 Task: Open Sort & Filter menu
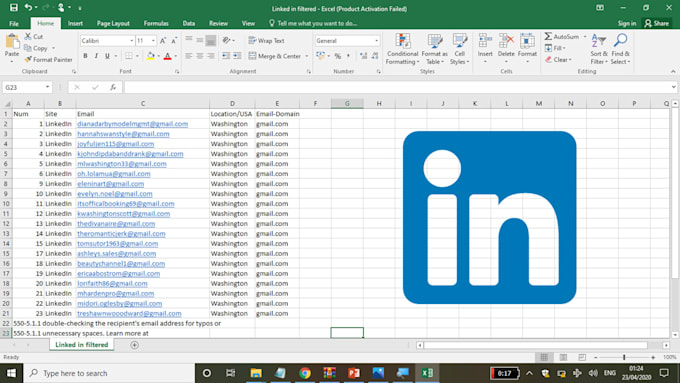pyautogui.click(x=598, y=49)
